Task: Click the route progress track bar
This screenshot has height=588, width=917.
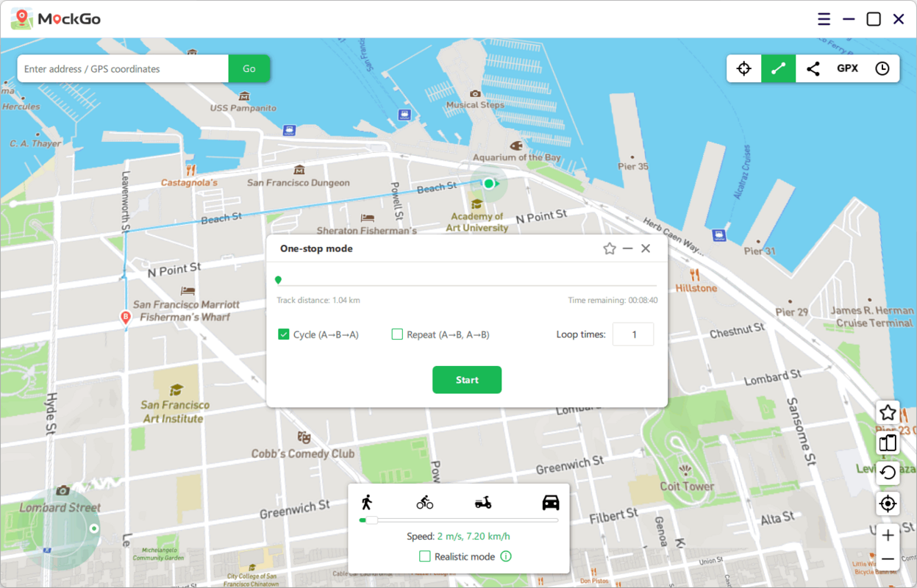Action: pyautogui.click(x=466, y=285)
